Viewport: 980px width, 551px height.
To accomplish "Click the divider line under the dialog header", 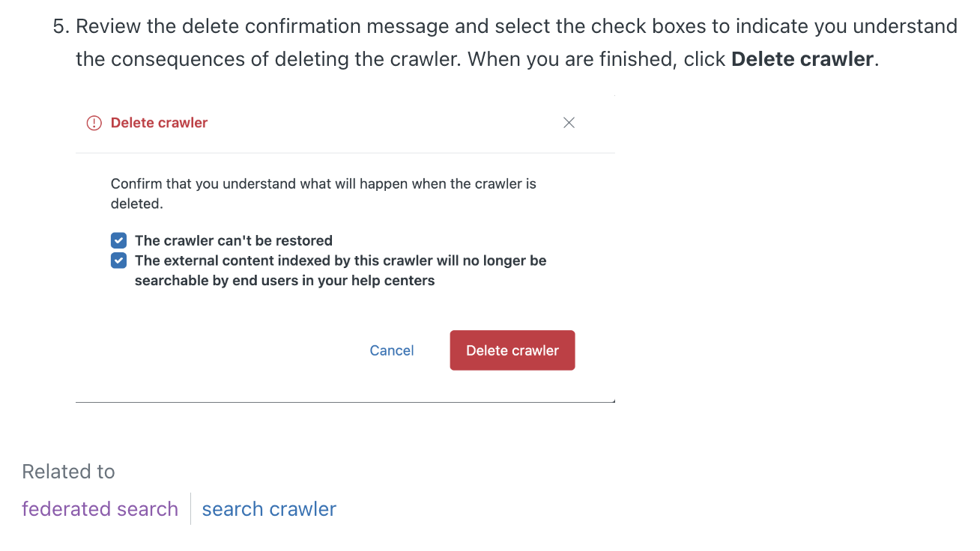I will coord(345,153).
